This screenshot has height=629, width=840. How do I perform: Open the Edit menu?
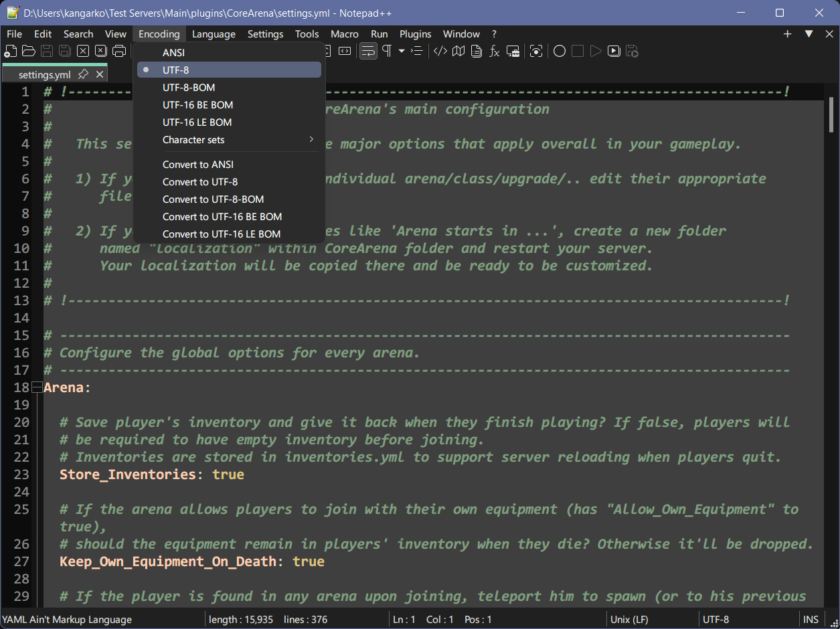coord(43,34)
